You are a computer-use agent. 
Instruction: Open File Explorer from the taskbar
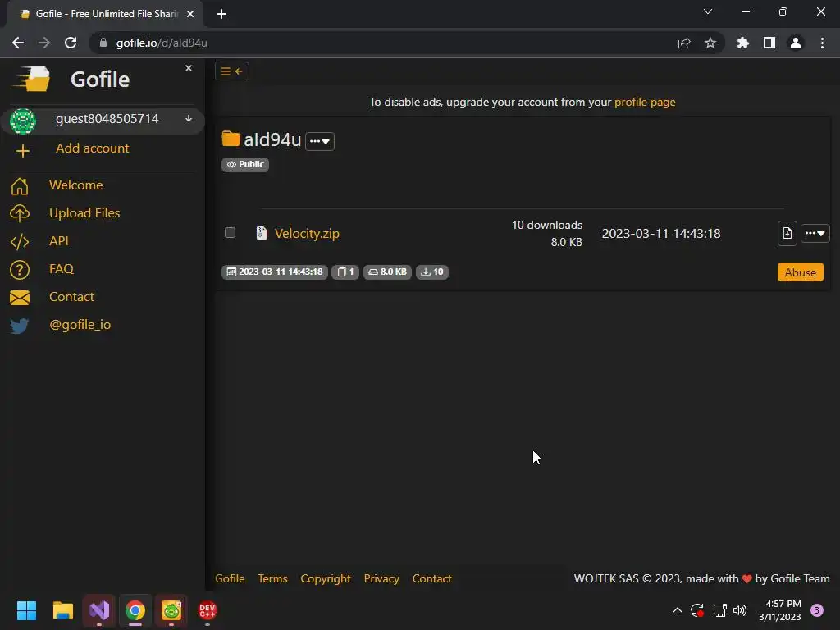(62, 610)
